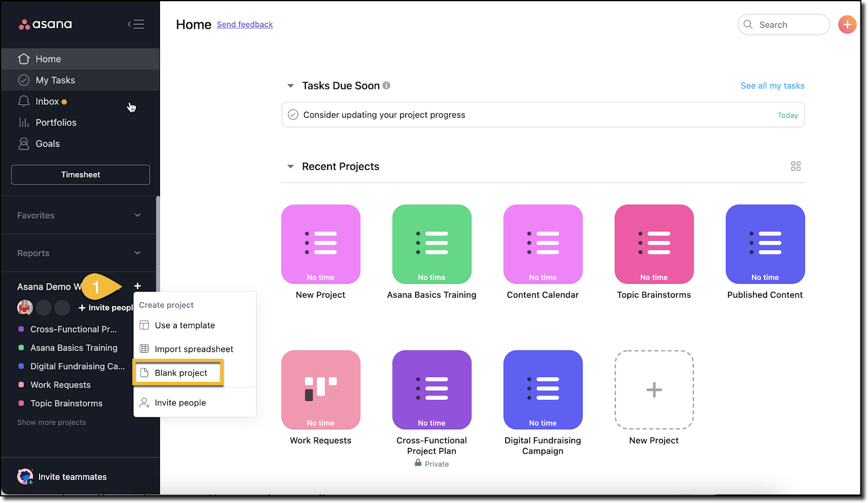This screenshot has height=503, width=868.
Task: Open the Work Requests board tile
Action: tap(321, 390)
